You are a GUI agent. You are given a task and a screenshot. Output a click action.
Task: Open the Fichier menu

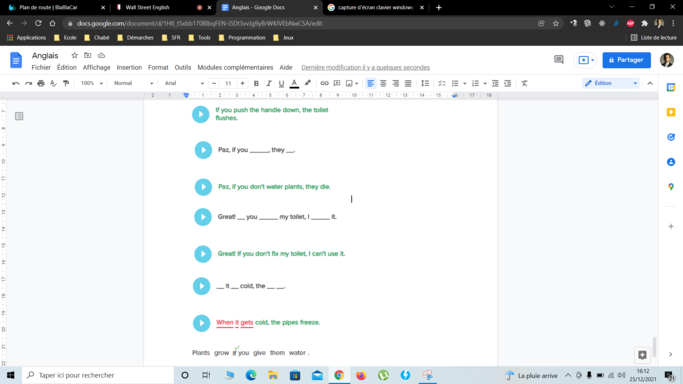[41, 67]
